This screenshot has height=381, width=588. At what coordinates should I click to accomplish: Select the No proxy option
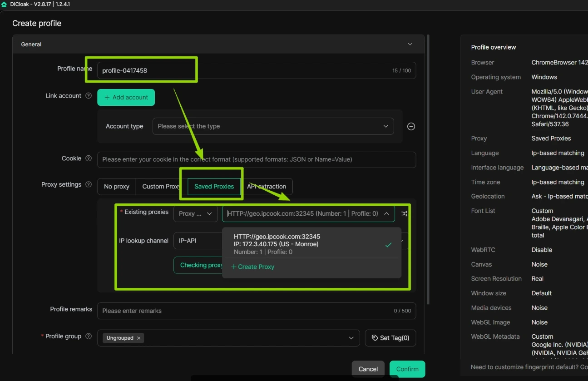point(116,186)
